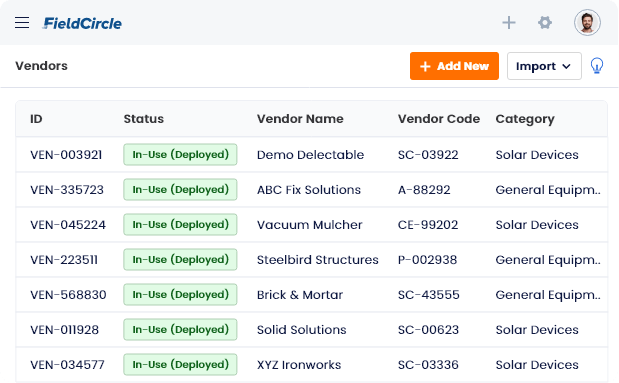The width and height of the screenshot is (619, 383).
Task: Click the Vendors page title
Action: (x=41, y=66)
